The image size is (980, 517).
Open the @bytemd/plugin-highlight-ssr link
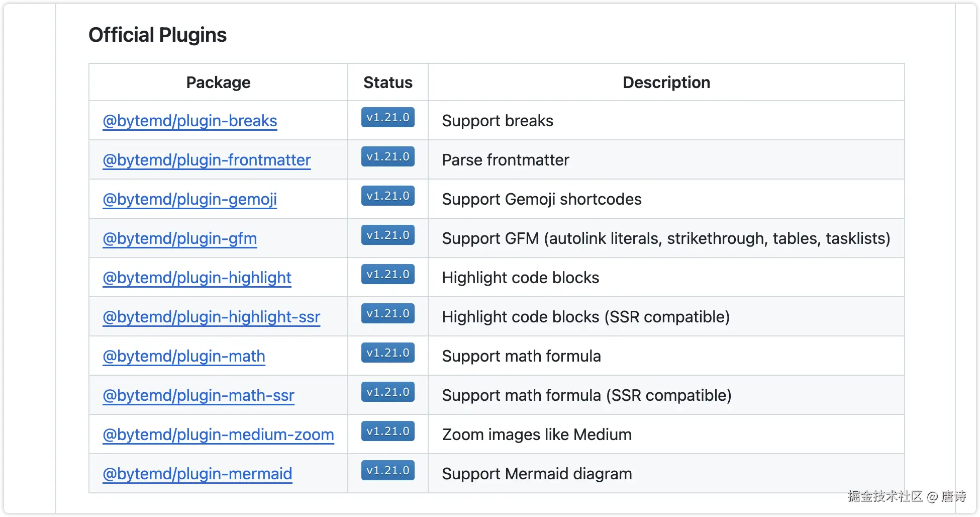pos(211,317)
